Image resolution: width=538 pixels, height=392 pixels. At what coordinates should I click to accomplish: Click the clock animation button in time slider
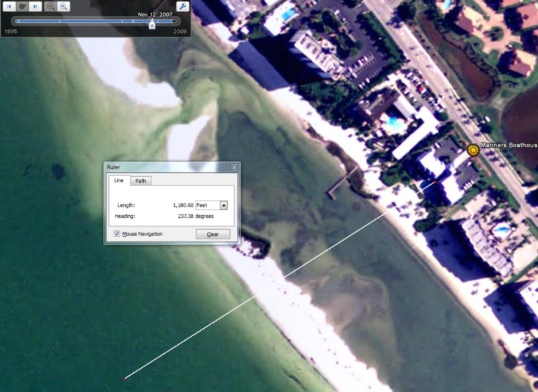(x=22, y=6)
